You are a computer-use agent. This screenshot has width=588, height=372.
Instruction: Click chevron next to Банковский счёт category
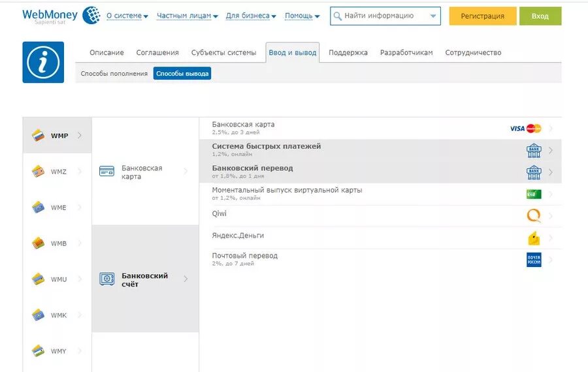click(186, 279)
